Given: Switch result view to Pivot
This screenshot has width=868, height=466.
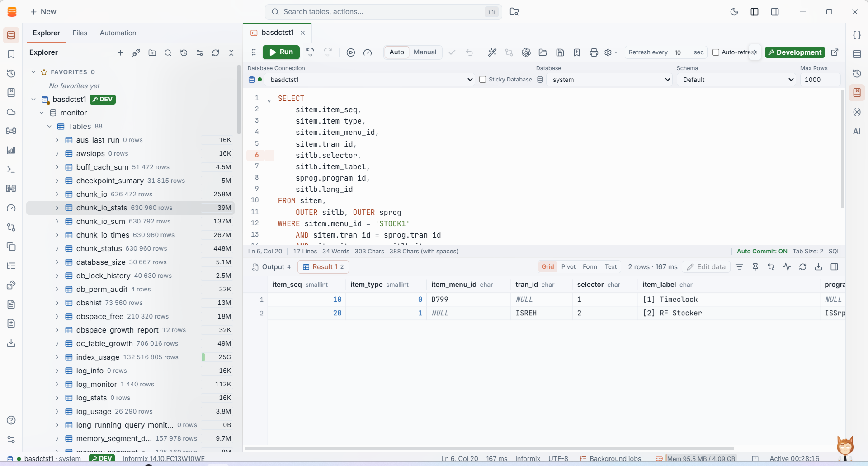Looking at the screenshot, I should (568, 267).
